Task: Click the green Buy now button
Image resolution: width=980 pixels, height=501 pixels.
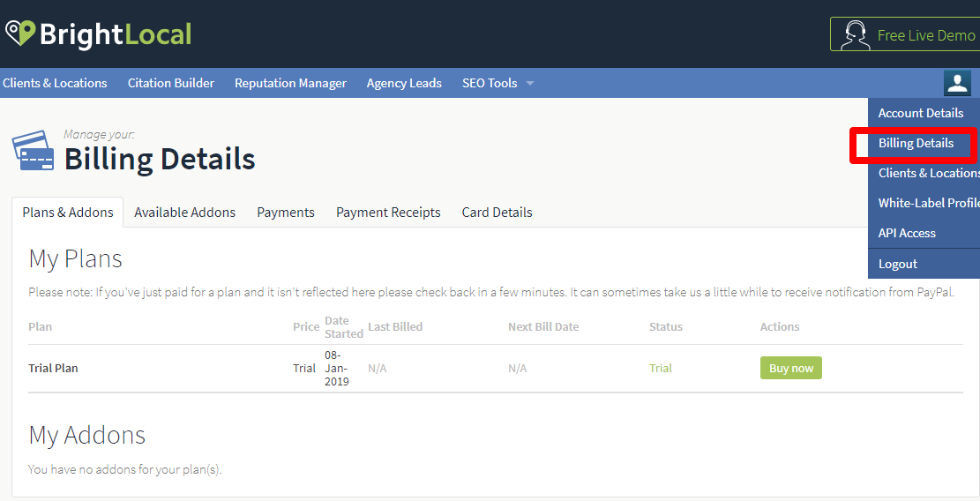Action: coord(791,368)
